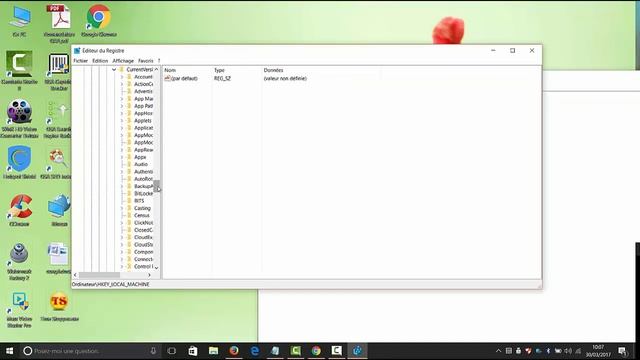Open the Action Center notification icon

(x=622, y=351)
